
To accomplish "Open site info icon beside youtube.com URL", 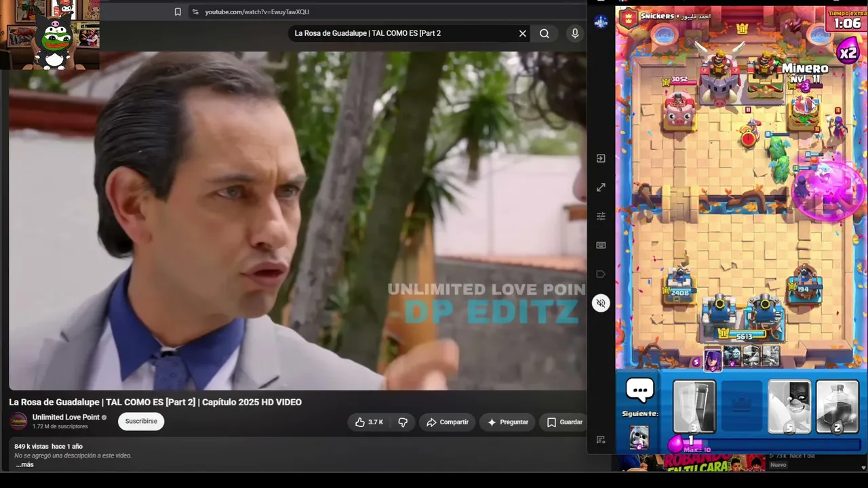I will [x=195, y=12].
